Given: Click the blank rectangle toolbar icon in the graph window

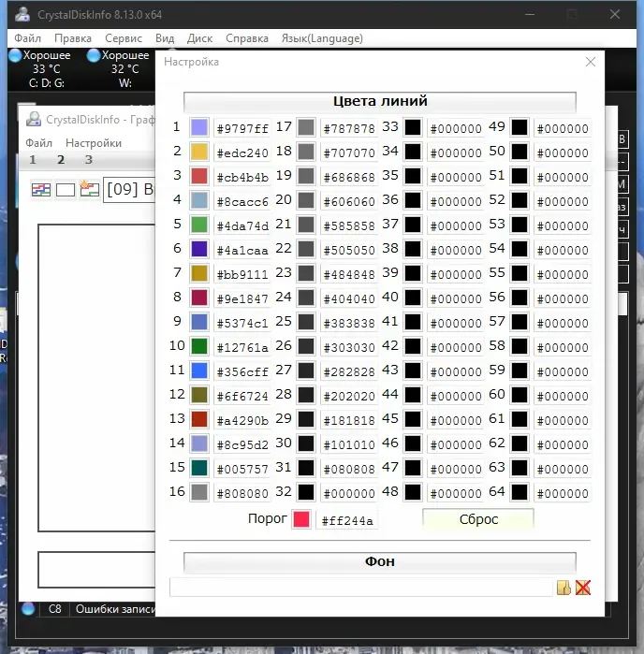Looking at the screenshot, I should (66, 190).
